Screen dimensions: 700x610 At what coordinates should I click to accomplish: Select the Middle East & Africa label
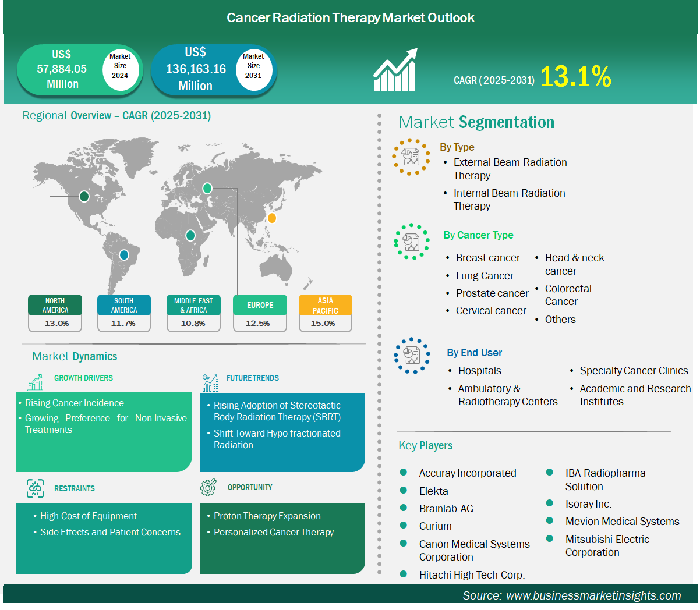[193, 305]
